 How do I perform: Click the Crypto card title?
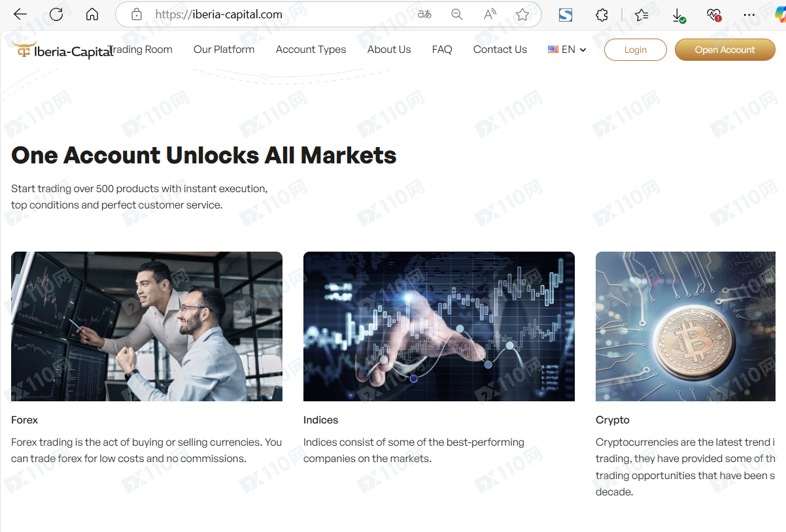pyautogui.click(x=613, y=420)
